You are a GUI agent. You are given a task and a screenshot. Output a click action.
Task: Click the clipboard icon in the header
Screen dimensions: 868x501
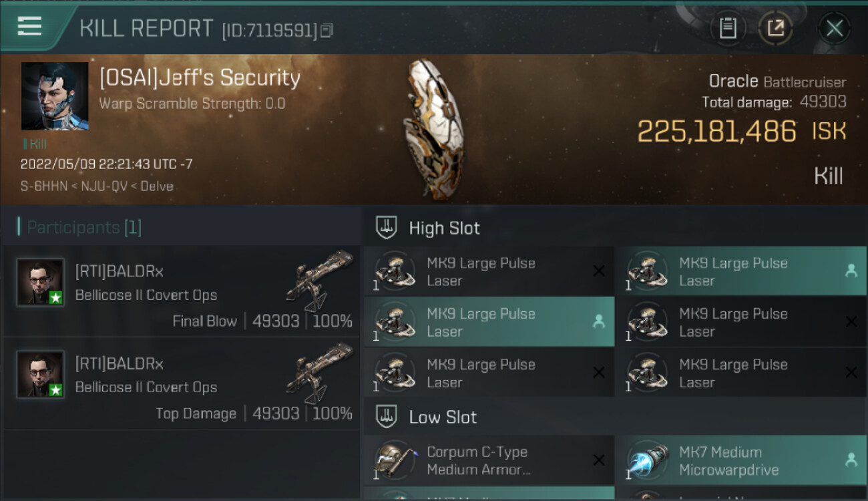point(728,28)
